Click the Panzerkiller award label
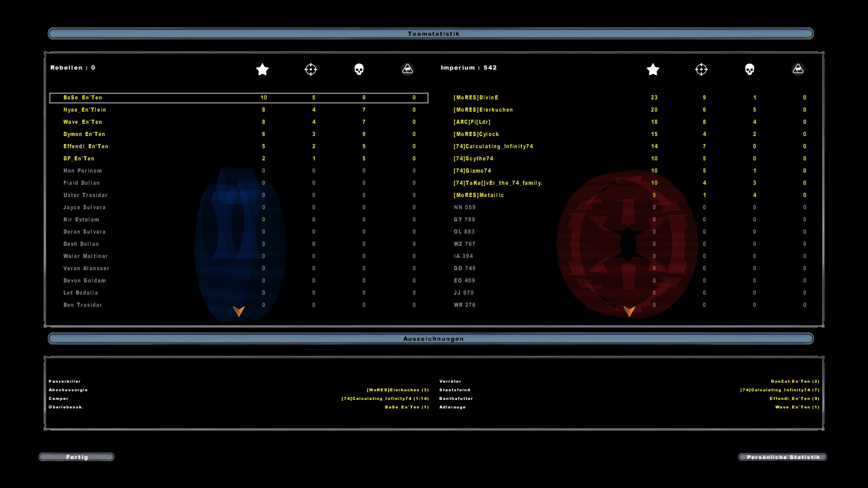868x488 pixels. click(65, 381)
